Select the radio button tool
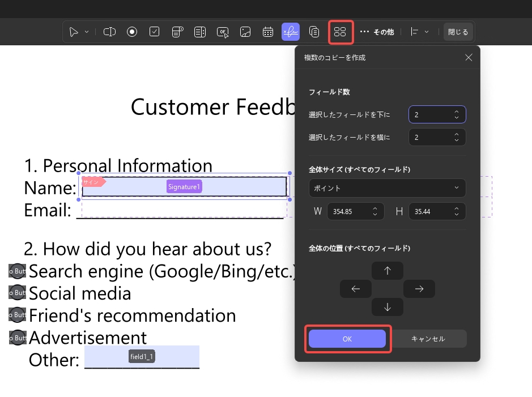This screenshot has height=397, width=532. [x=132, y=32]
